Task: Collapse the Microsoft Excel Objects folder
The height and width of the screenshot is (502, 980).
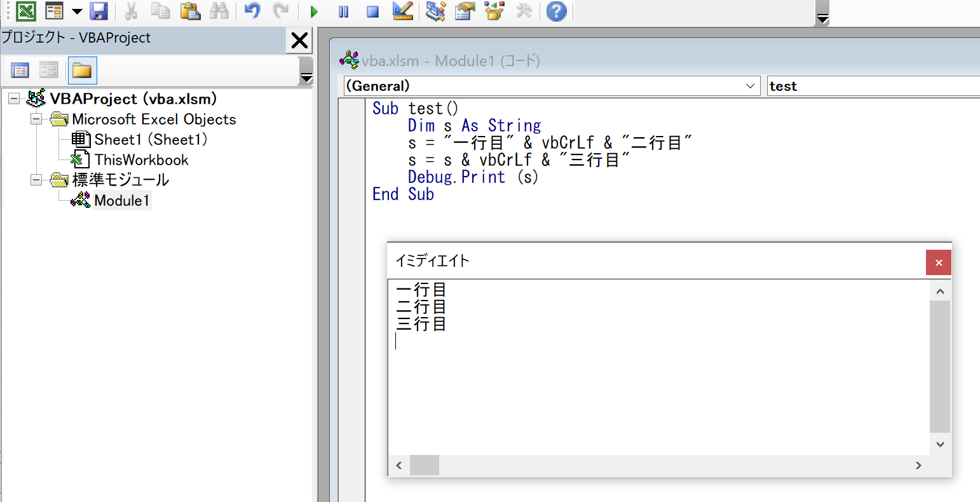Action: (36, 119)
